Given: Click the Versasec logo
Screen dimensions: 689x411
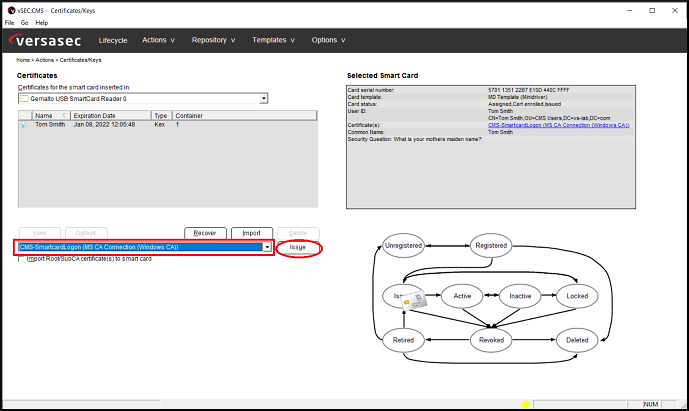Looking at the screenshot, I should click(x=45, y=40).
